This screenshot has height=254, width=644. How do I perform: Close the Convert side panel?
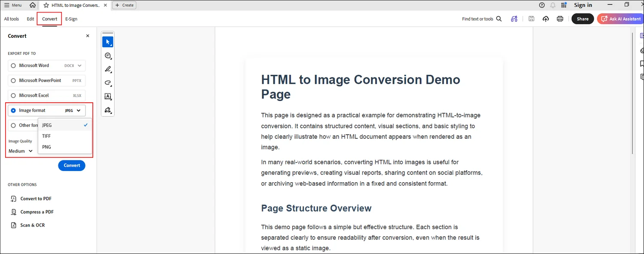click(88, 36)
